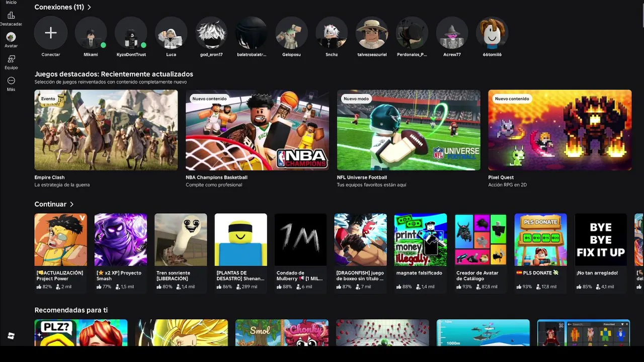
Task: Open talvezseazuriel's avatar profile
Action: coord(372,33)
